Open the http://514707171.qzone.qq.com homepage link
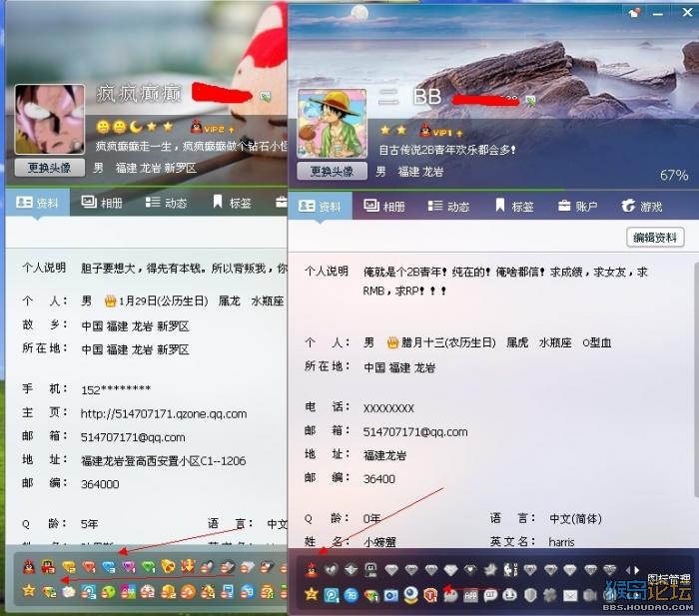 point(164,413)
